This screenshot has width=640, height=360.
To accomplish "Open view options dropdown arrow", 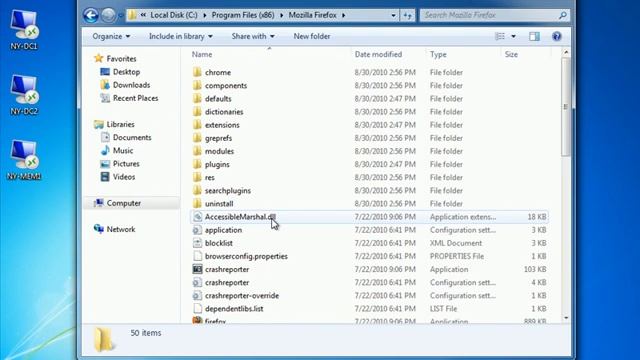I will 513,36.
